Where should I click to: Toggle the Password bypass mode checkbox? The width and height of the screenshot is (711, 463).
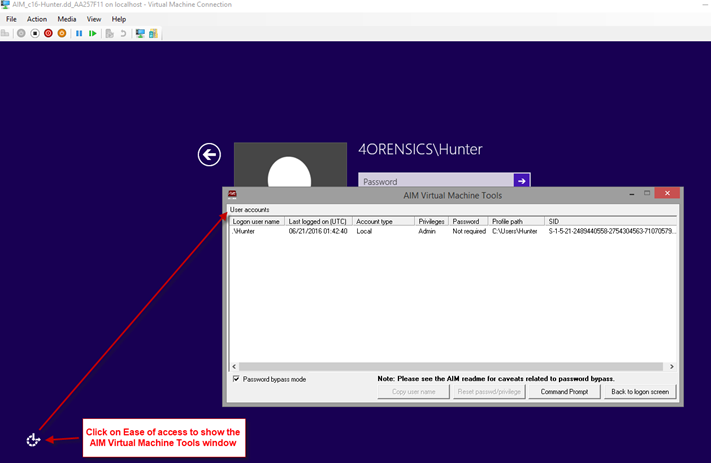pos(236,379)
